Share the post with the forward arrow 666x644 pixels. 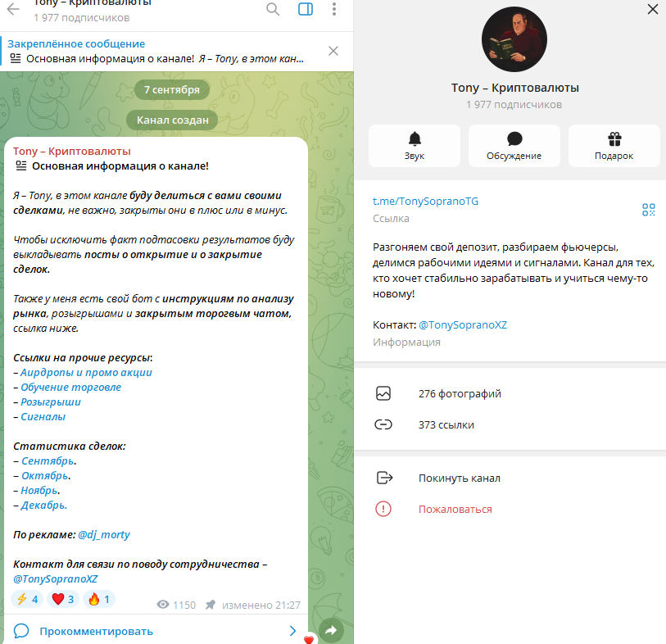331,630
